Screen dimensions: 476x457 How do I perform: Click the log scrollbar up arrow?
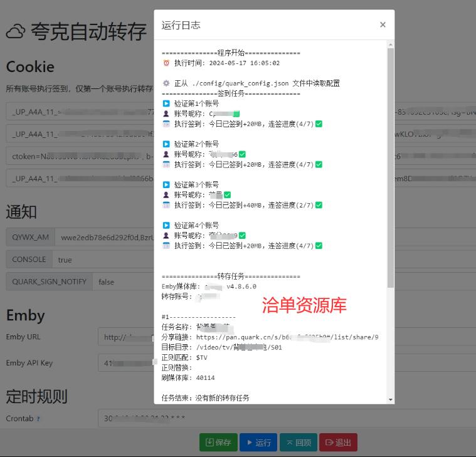pos(390,45)
